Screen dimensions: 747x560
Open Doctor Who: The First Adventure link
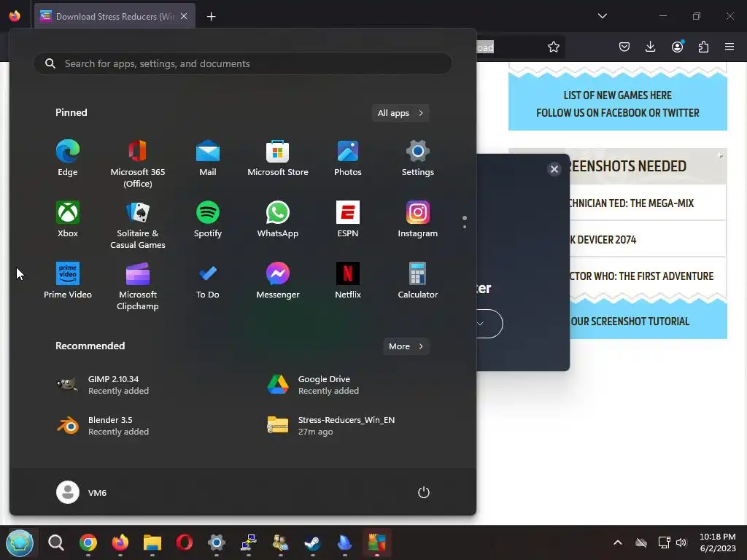[642, 276]
